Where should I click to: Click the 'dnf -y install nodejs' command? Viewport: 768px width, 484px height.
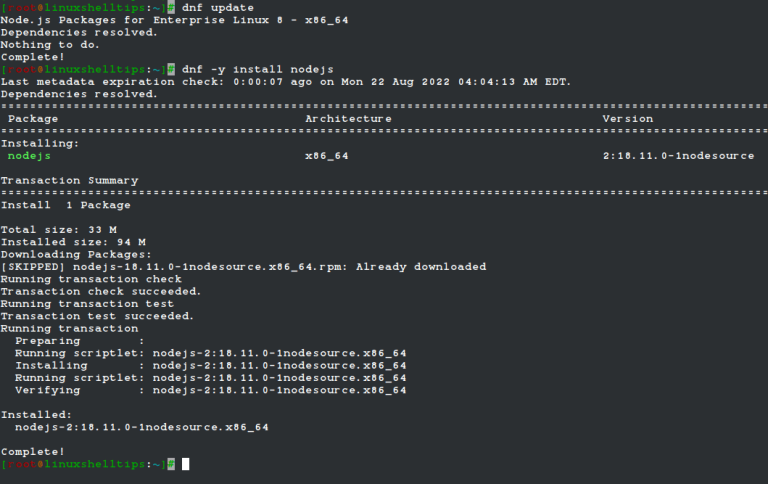(x=258, y=70)
